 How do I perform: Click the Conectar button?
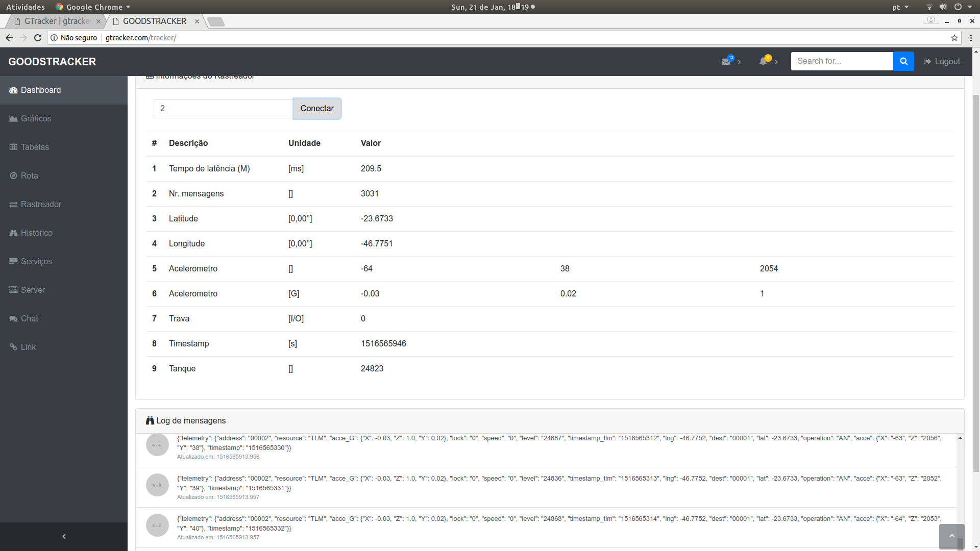coord(317,109)
